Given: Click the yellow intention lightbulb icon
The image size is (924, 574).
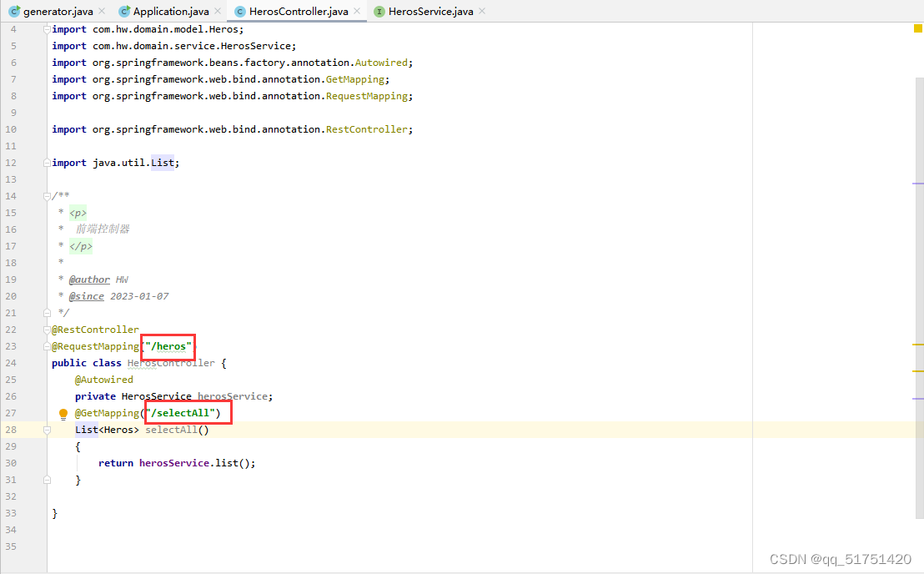Looking at the screenshot, I should click(63, 414).
